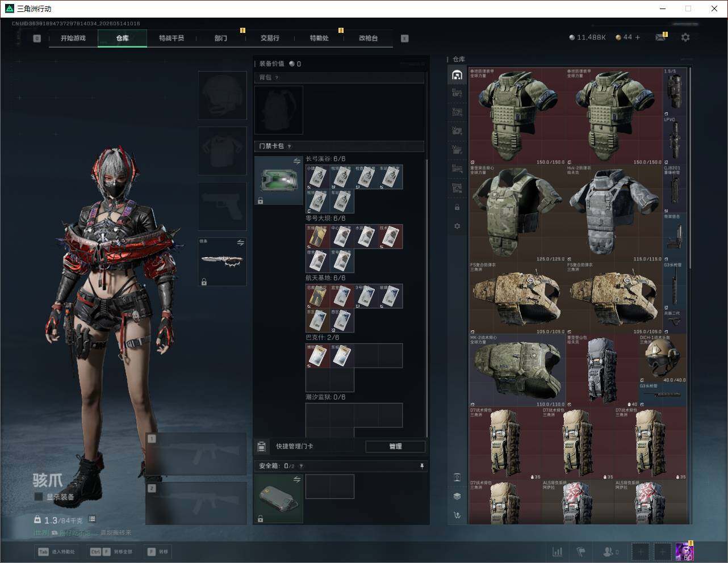Click the empty backpack slot

coord(279,110)
